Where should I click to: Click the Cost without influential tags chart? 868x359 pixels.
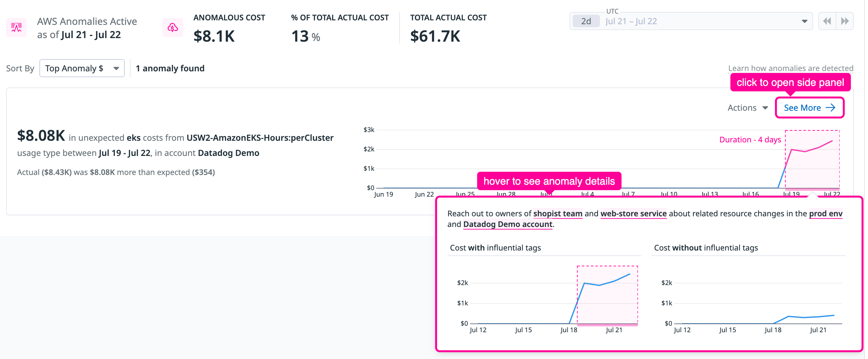pos(749,298)
